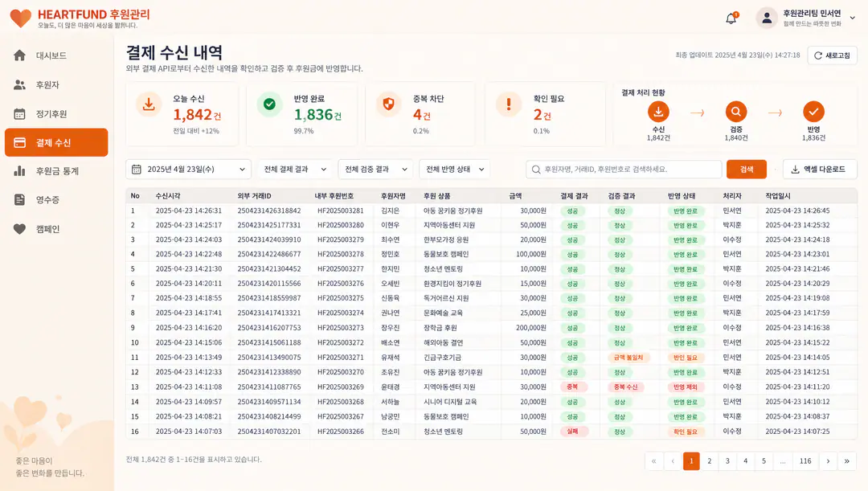Open the 전체 결제 결과 dropdown

[295, 170]
